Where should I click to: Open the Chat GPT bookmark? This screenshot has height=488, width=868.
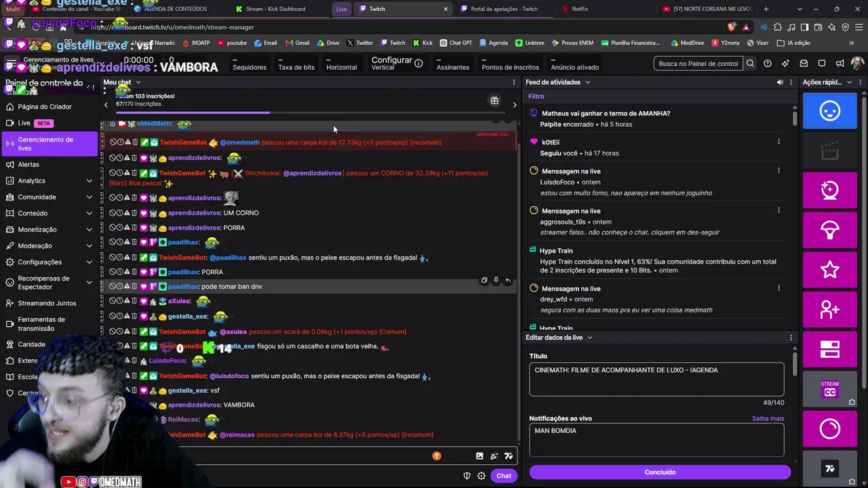point(455,43)
